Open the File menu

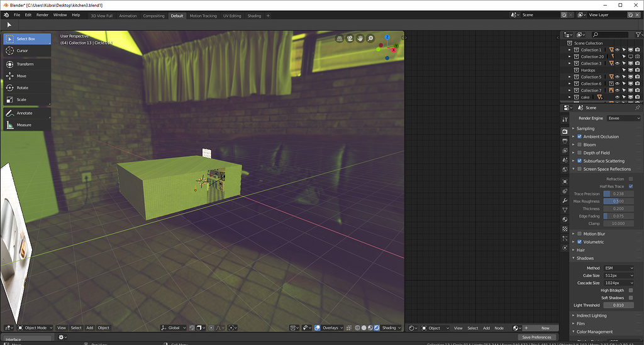coord(17,15)
